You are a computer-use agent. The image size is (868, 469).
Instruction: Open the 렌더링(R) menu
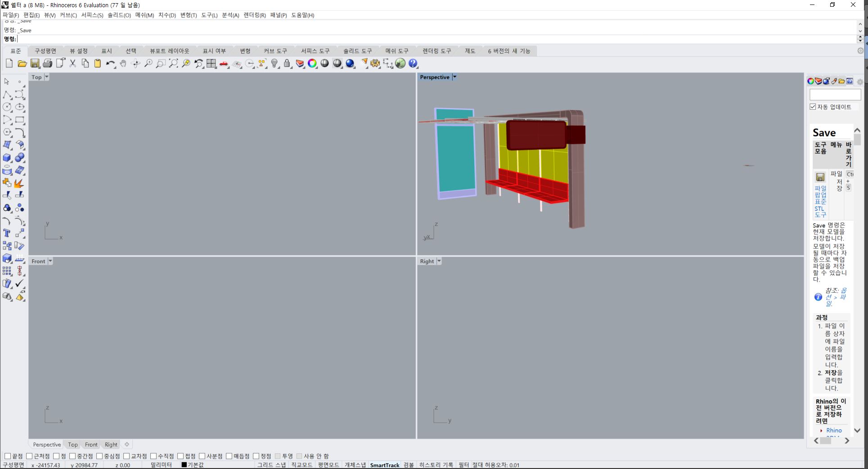click(x=255, y=15)
